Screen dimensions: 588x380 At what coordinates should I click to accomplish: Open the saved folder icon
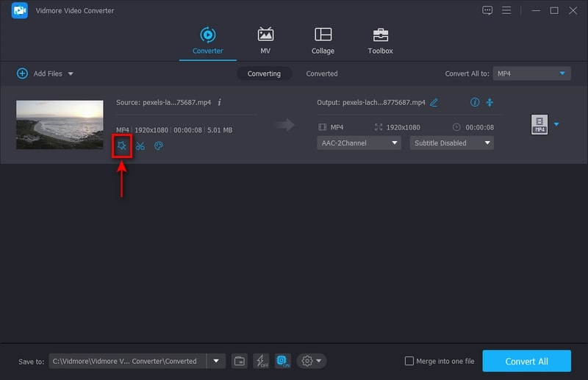[239, 361]
